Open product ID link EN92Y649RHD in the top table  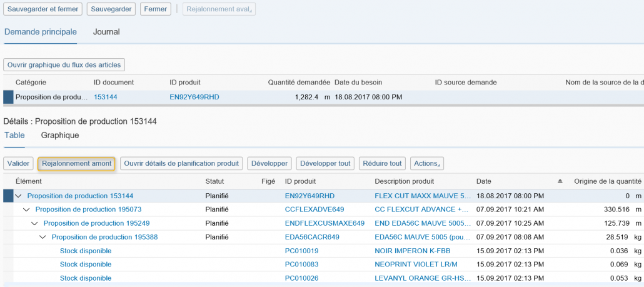pos(194,98)
